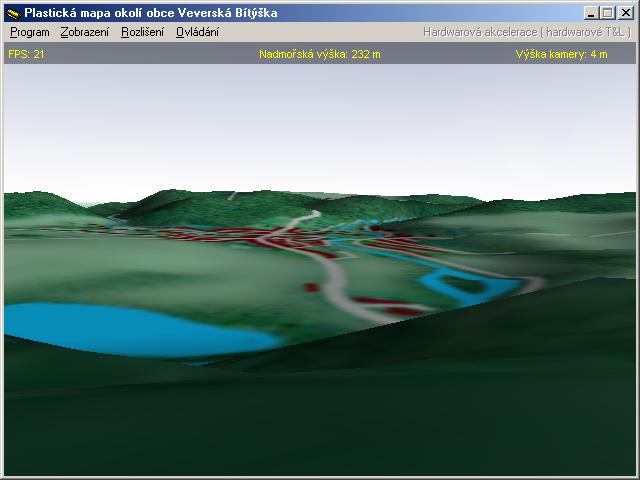Open the Ovládání menu
This screenshot has height=480, width=640.
197,32
